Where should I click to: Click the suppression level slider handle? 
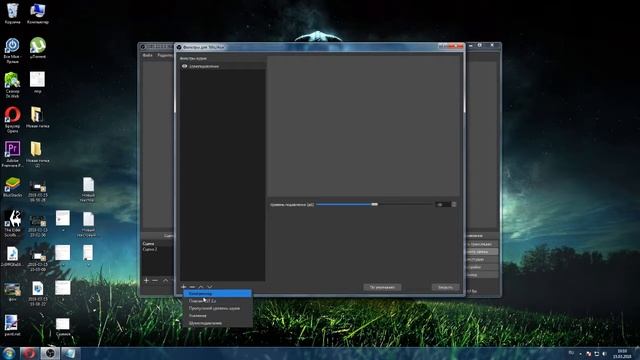tap(374, 204)
